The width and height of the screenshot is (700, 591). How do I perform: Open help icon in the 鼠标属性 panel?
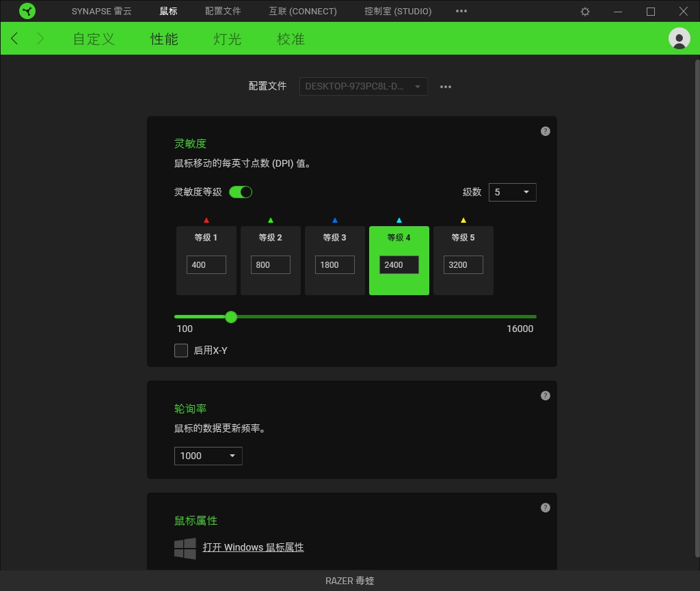[545, 508]
